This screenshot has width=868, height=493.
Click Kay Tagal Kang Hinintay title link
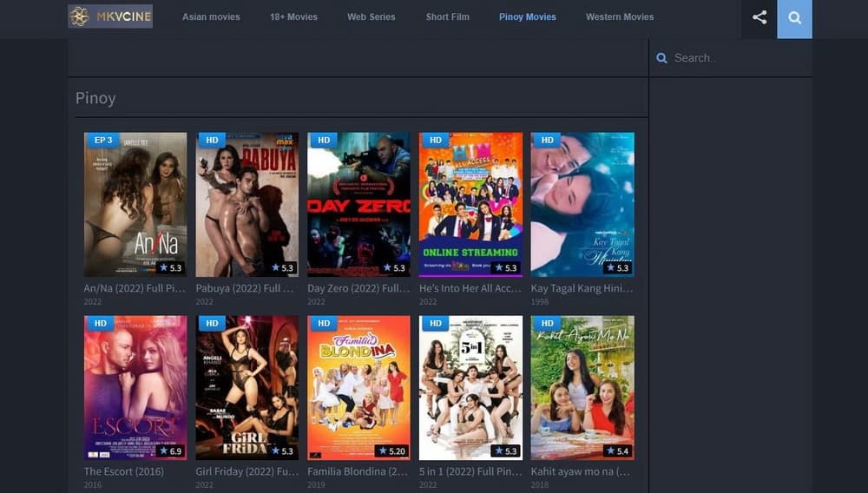coord(582,288)
